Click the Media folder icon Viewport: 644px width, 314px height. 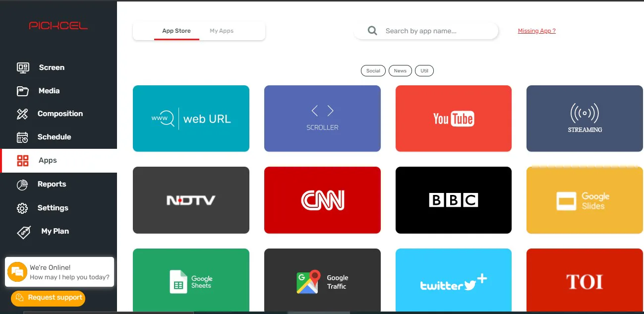23,91
